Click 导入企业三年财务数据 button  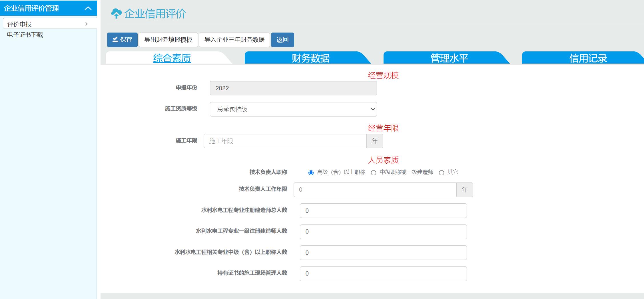click(234, 40)
